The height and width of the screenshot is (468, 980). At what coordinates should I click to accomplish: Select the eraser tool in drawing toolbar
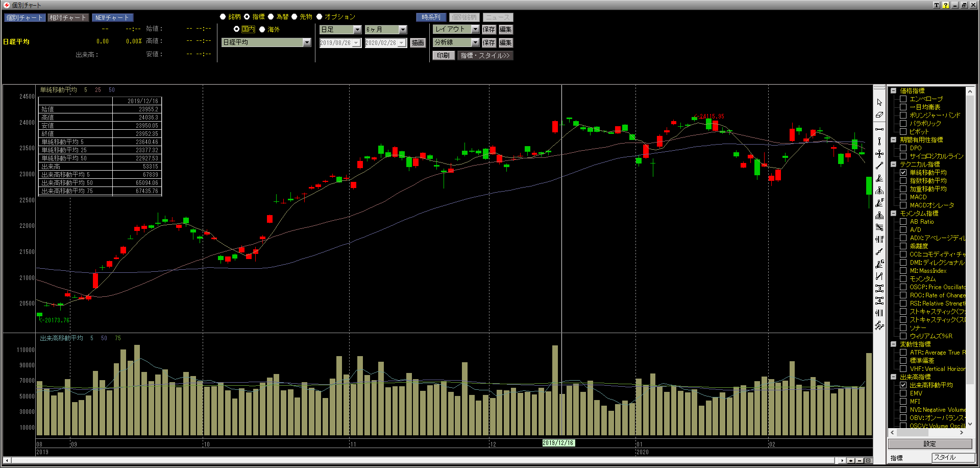pos(879,115)
